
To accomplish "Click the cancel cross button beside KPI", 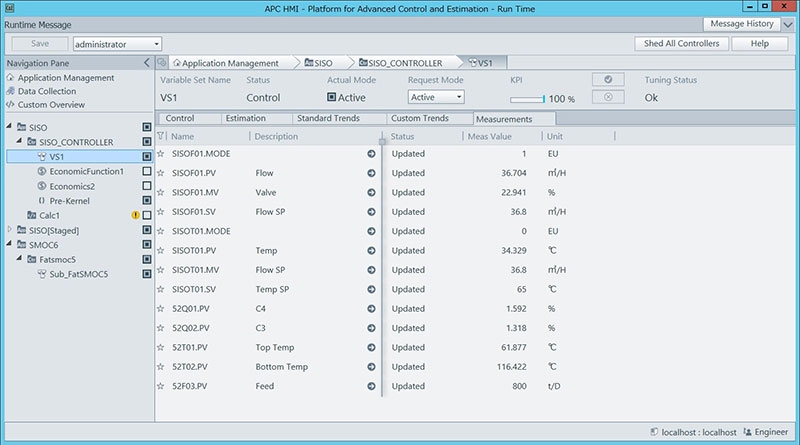I will [x=608, y=97].
